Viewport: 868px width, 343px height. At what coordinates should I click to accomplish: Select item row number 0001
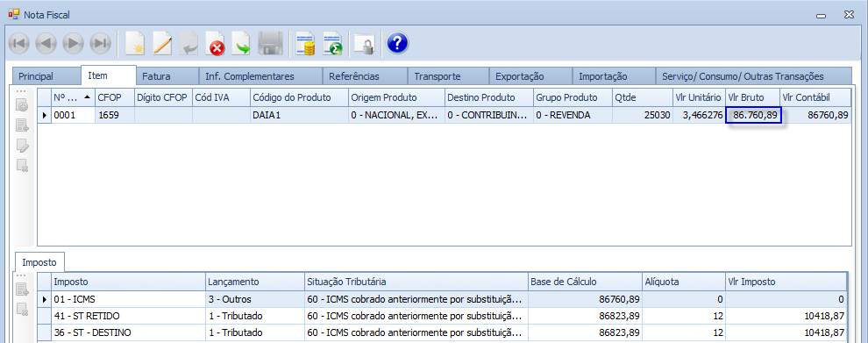[73, 116]
